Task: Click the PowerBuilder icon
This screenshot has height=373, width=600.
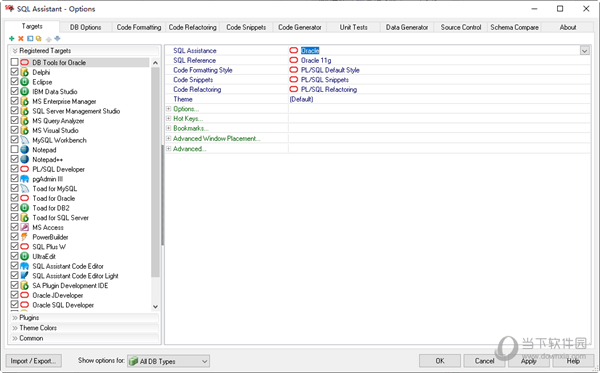Action: pyautogui.click(x=24, y=237)
